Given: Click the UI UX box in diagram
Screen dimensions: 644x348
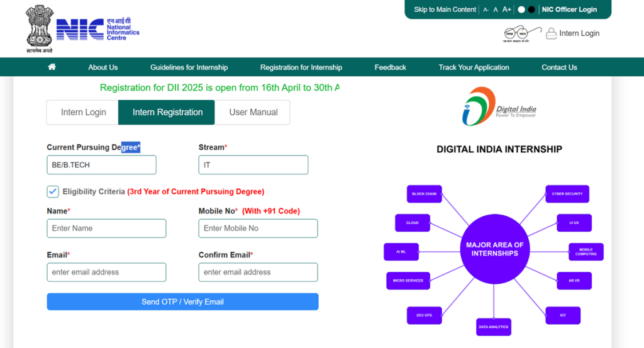Looking at the screenshot, I should [574, 223].
